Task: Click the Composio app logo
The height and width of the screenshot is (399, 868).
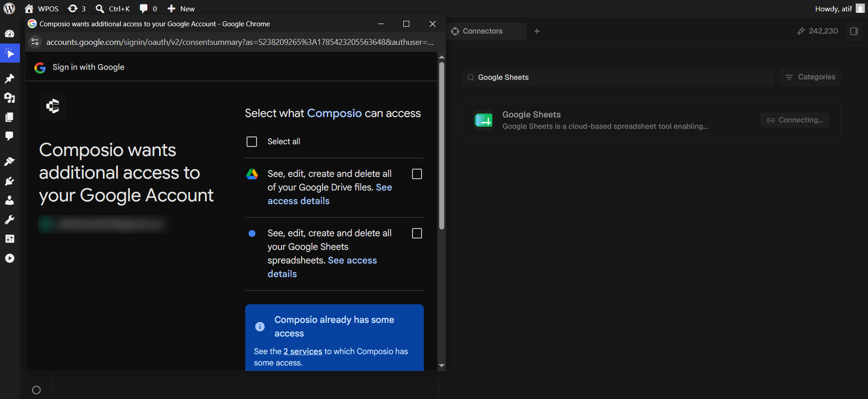Action: [x=53, y=106]
